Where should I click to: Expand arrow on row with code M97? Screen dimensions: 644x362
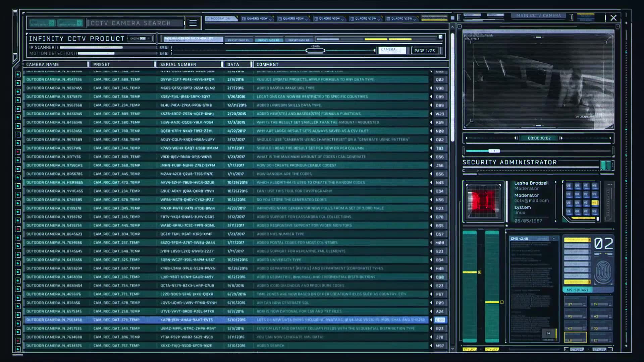431,346
